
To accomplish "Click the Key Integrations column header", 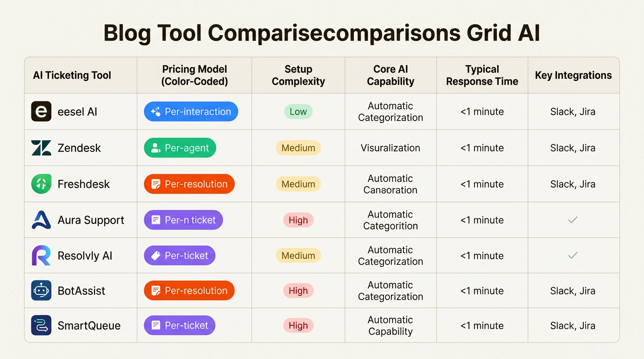I will click(573, 75).
